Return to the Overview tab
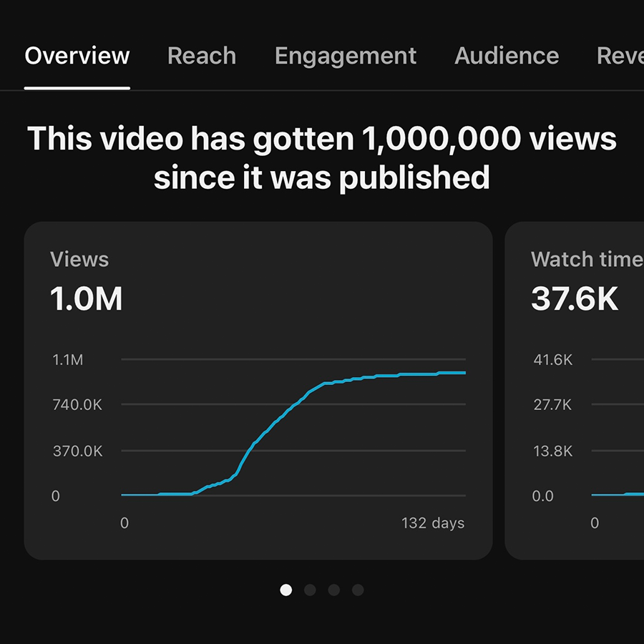Viewport: 644px width, 644px height. (x=77, y=56)
